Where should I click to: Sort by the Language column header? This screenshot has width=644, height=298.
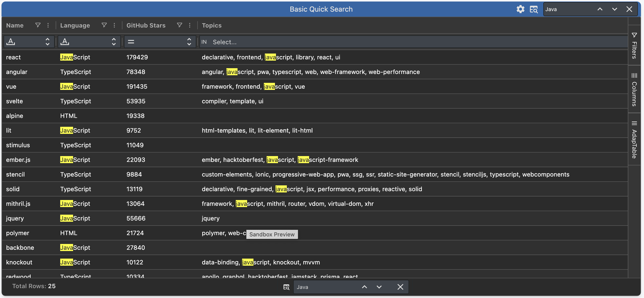[75, 25]
